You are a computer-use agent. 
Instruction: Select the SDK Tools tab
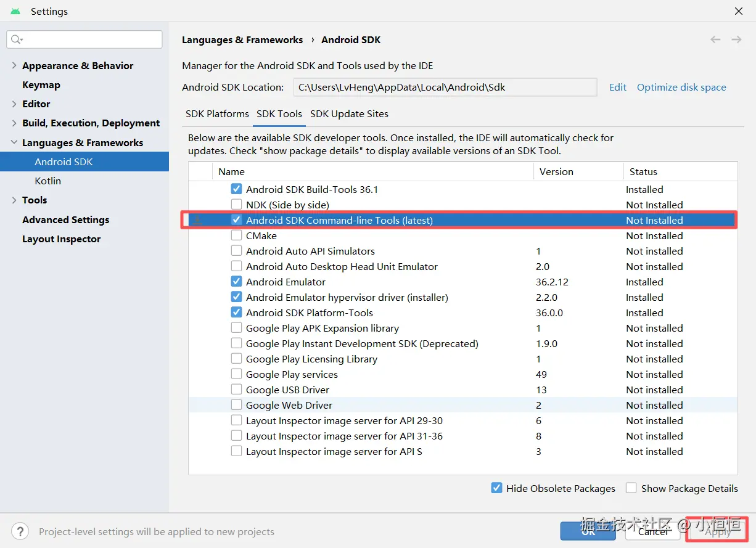coord(279,114)
